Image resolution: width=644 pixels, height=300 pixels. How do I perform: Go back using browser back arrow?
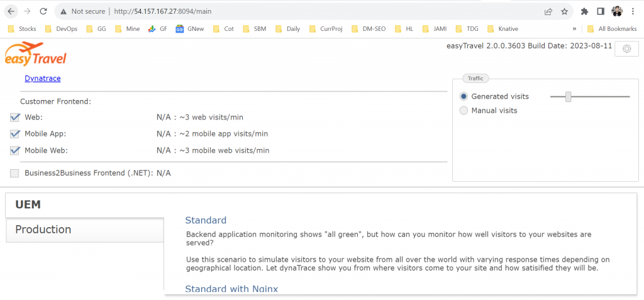click(11, 11)
